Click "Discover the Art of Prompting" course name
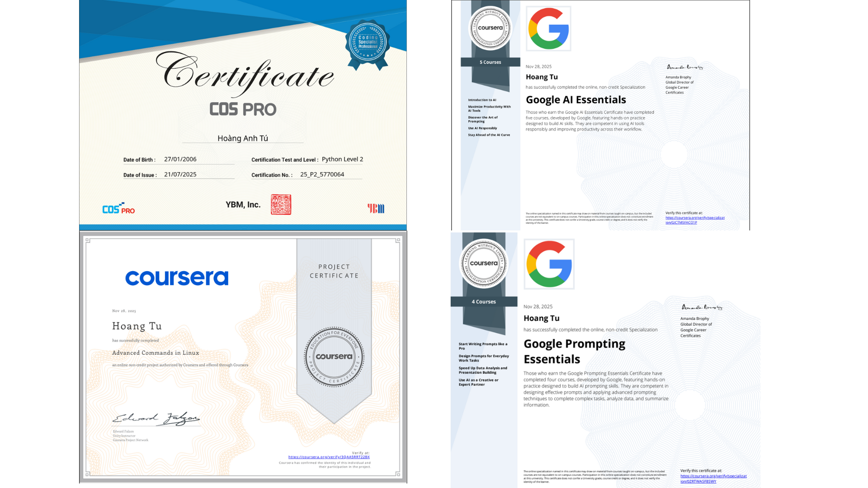 point(483,119)
